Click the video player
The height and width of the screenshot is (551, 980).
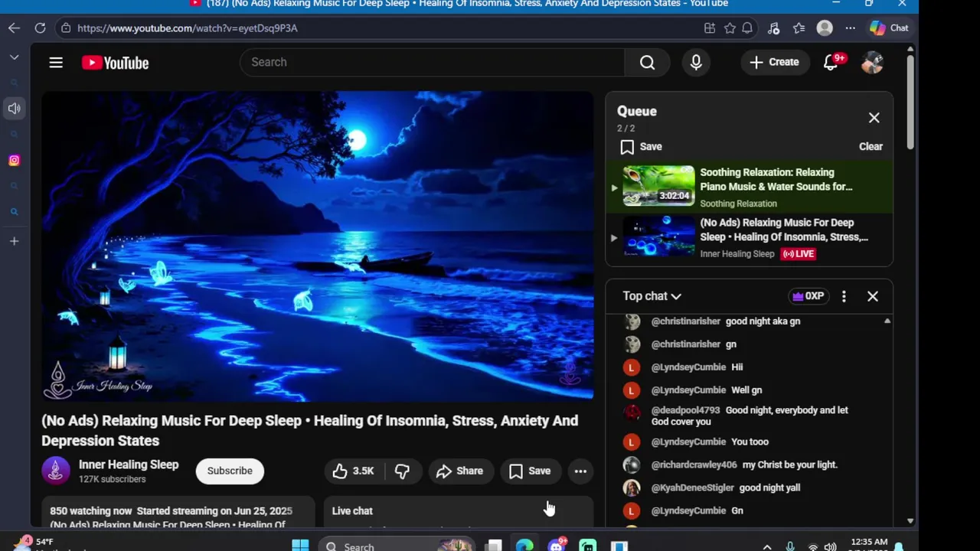318,246
